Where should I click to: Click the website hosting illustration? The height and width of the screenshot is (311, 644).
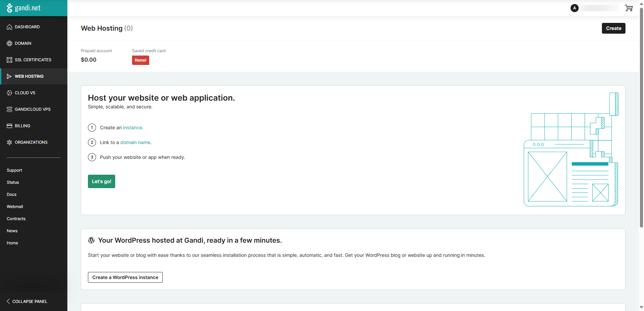tap(571, 149)
